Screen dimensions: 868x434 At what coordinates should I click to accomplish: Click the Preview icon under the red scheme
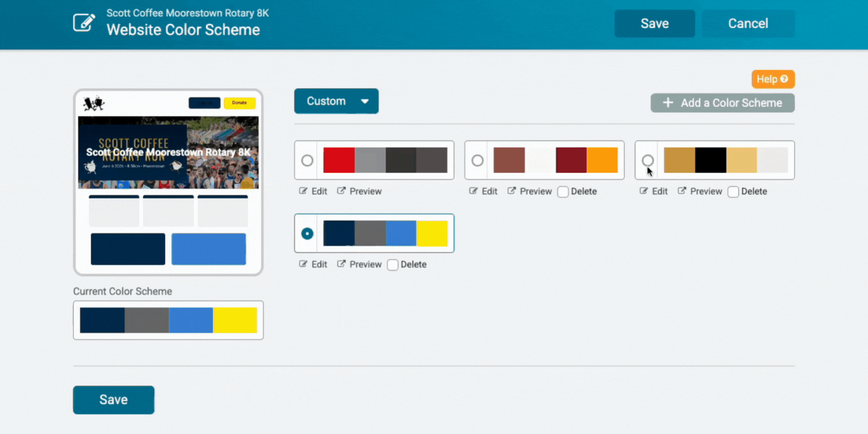pyautogui.click(x=341, y=191)
